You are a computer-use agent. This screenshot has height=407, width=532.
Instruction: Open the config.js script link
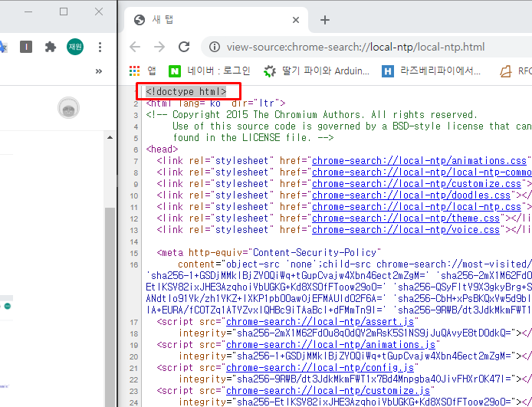click(x=320, y=368)
